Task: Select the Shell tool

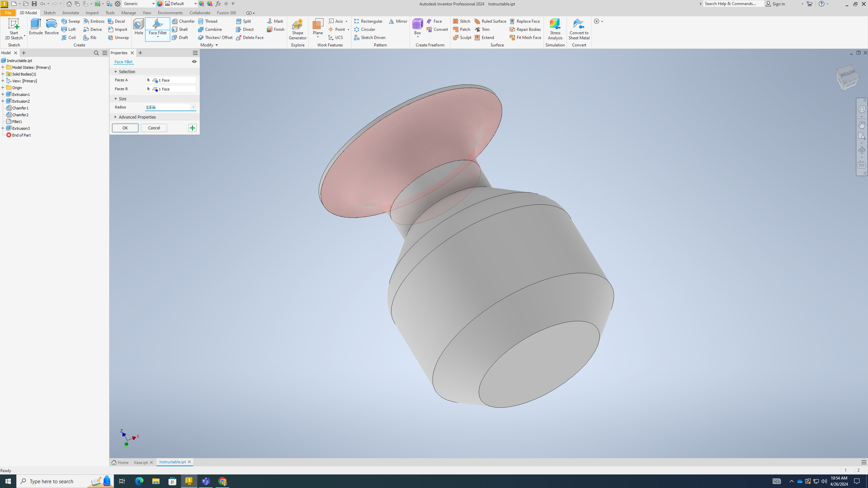Action: point(181,29)
